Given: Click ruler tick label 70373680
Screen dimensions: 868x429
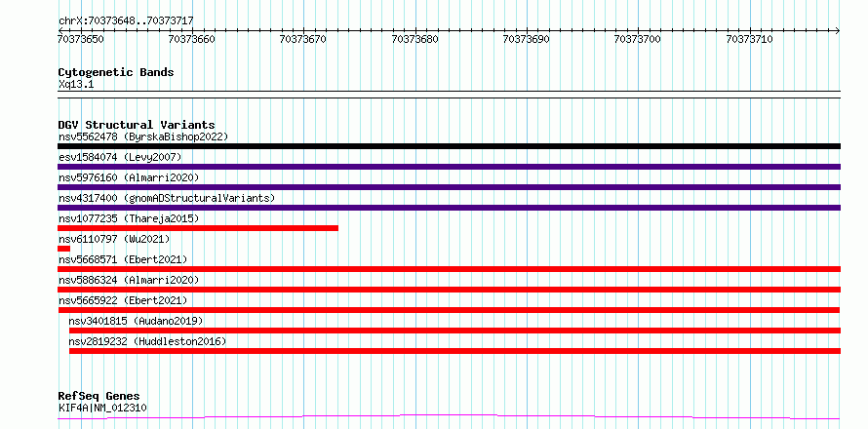Looking at the screenshot, I should (x=414, y=39).
